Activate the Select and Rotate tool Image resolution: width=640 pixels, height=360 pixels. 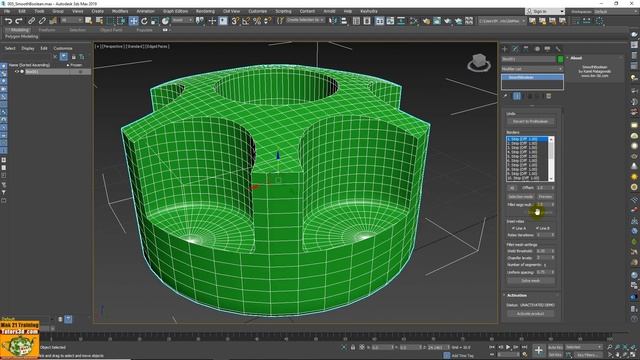[x=144, y=20]
